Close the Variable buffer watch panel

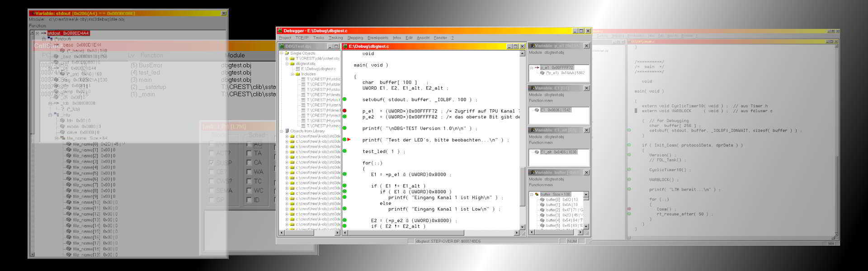pos(586,173)
